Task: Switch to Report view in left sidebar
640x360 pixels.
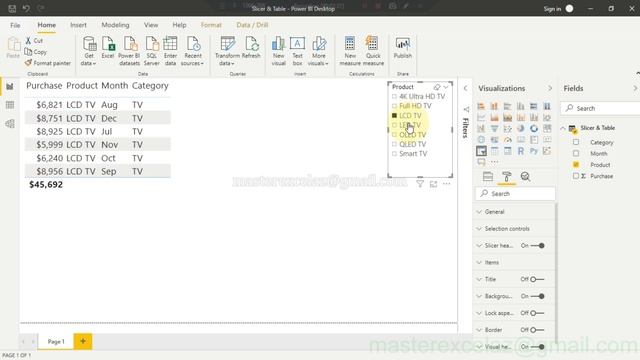Action: (10, 87)
